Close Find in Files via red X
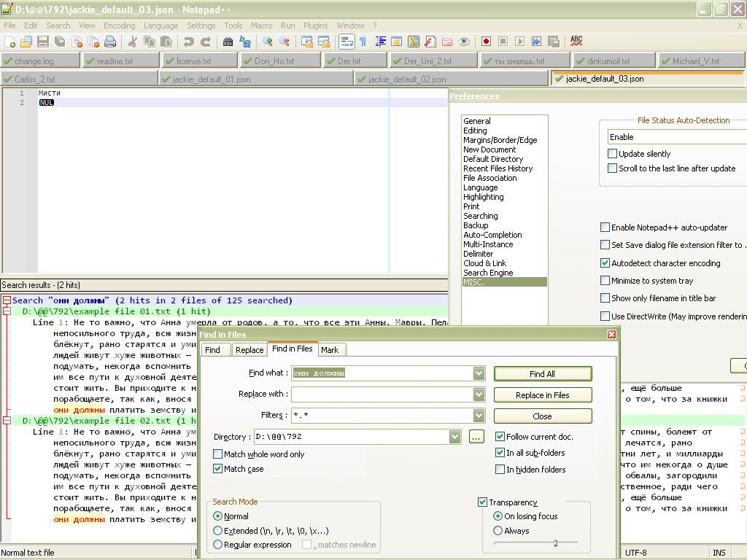The image size is (747, 560). pyautogui.click(x=612, y=334)
